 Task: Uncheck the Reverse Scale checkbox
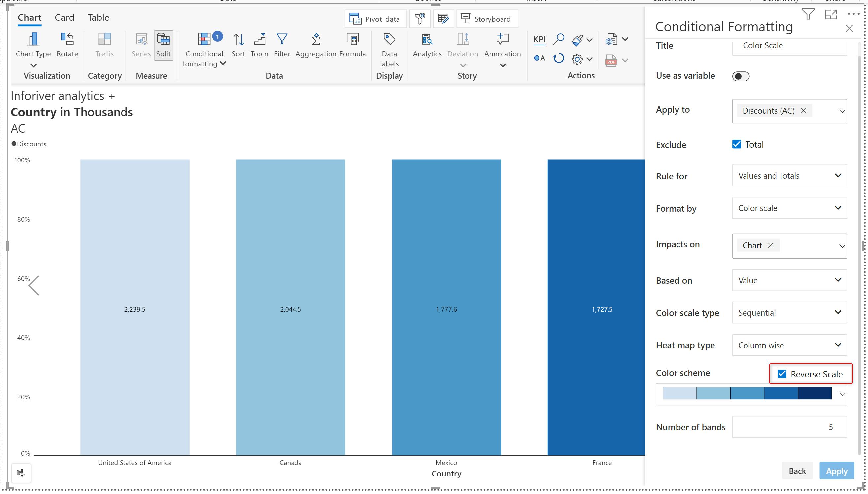point(782,374)
